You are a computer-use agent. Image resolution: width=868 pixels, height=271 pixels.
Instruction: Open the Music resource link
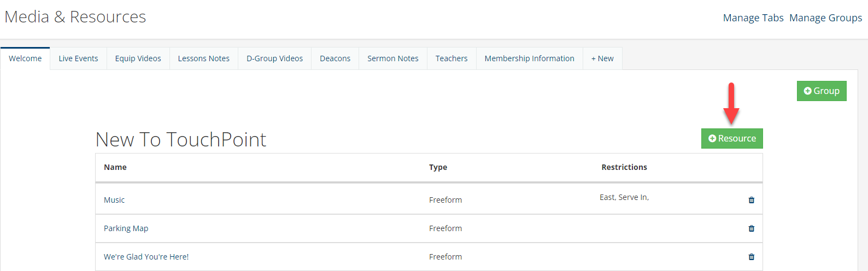(114, 200)
